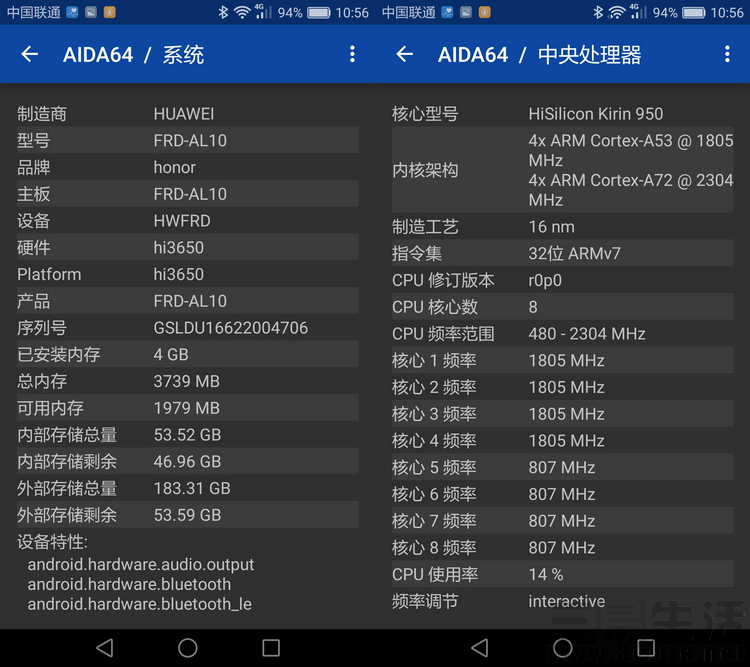This screenshot has height=667, width=750.
Task: Tap battery icon on right status bar
Action: coord(694,12)
